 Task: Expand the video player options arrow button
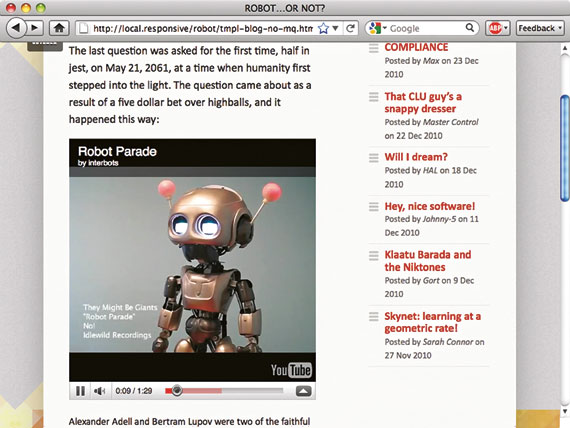pos(304,391)
